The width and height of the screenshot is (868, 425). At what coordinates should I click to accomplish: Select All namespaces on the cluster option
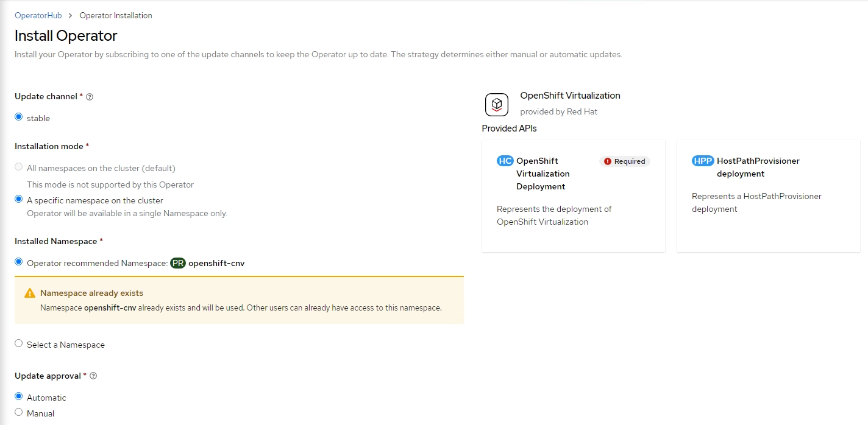click(x=19, y=167)
